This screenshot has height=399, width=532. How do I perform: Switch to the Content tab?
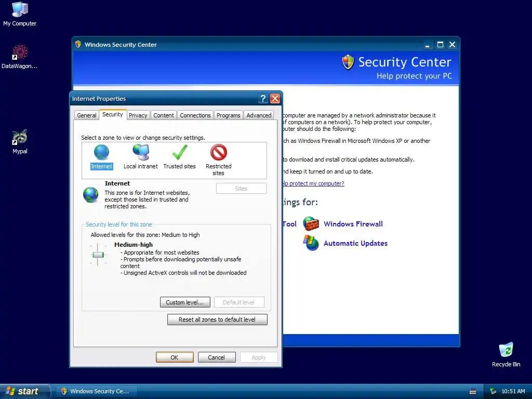[x=164, y=115]
